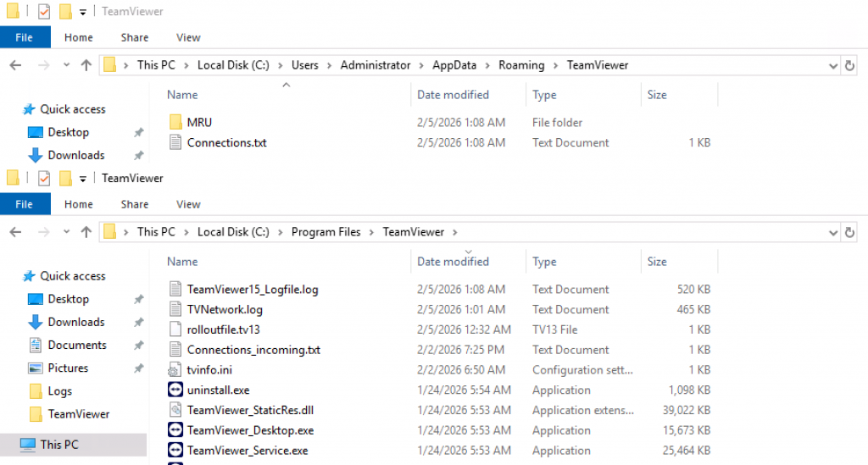This screenshot has height=465, width=868.
Task: Sort by Date modified in lower window
Action: pyautogui.click(x=453, y=262)
